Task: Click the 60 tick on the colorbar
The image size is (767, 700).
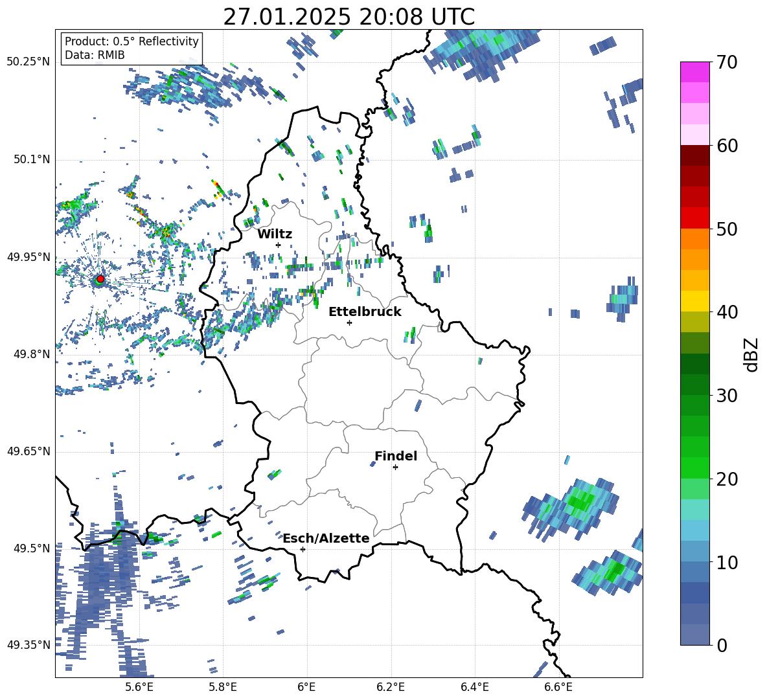Action: (x=727, y=145)
